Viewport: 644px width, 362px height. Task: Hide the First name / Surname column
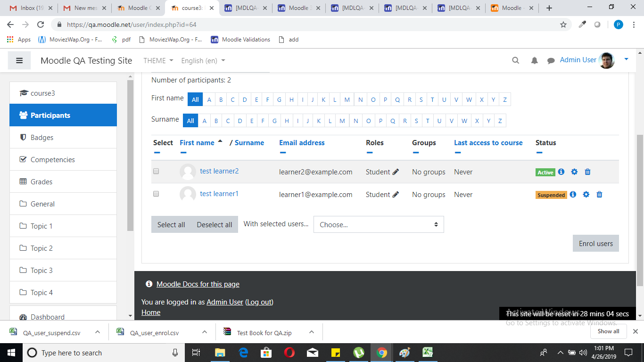(183, 153)
